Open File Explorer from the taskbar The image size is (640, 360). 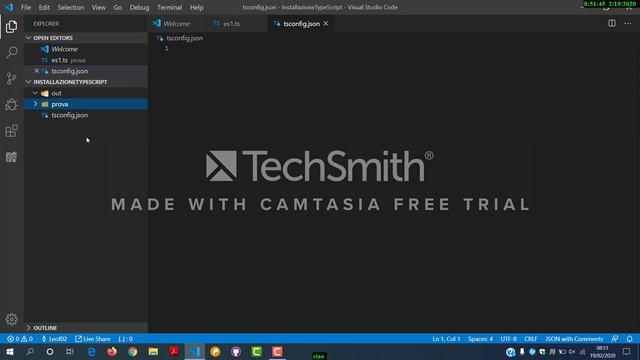coord(153,351)
